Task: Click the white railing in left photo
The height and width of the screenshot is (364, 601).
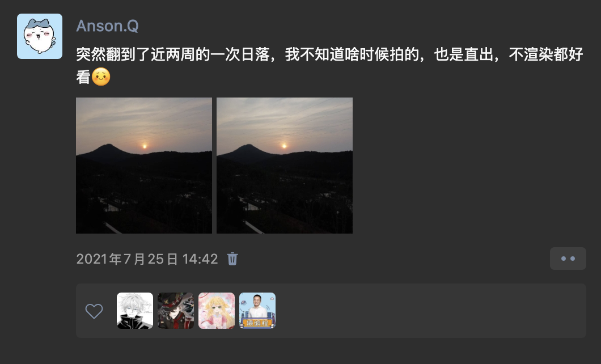Action: click(113, 228)
